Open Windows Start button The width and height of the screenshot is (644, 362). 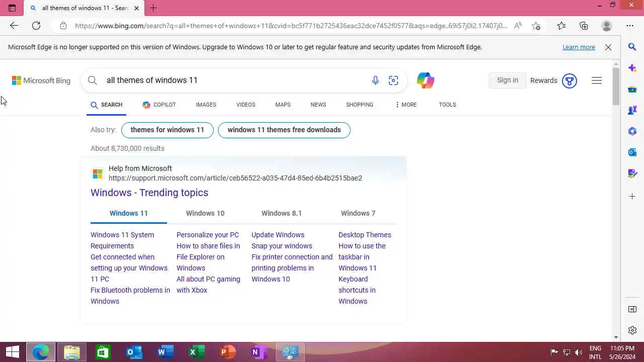tap(12, 352)
